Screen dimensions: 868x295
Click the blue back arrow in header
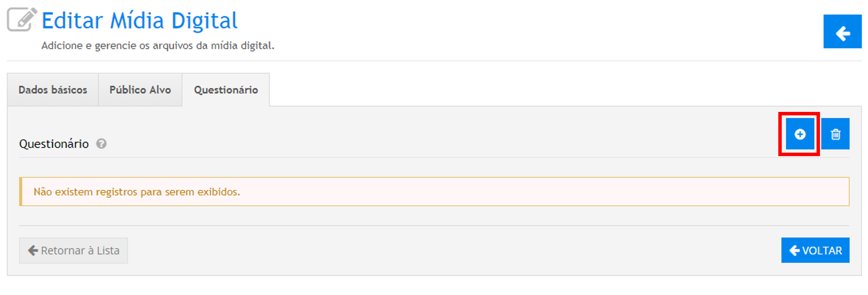842,32
